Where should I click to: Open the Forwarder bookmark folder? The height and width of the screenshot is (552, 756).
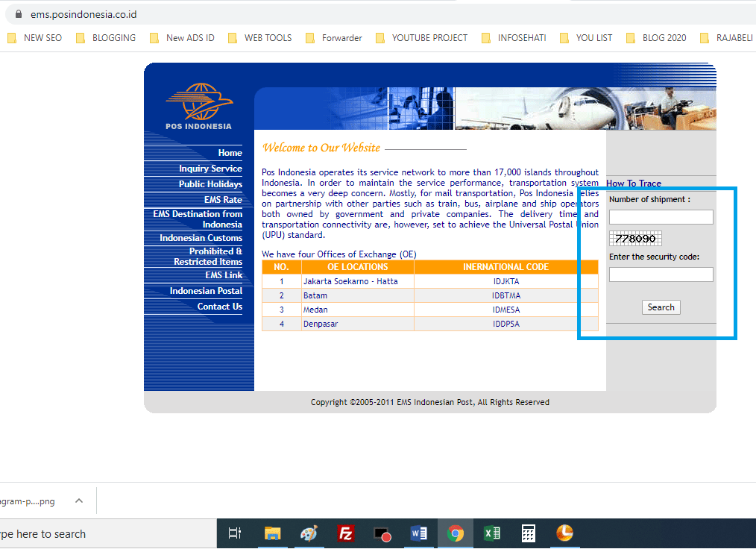(x=334, y=37)
